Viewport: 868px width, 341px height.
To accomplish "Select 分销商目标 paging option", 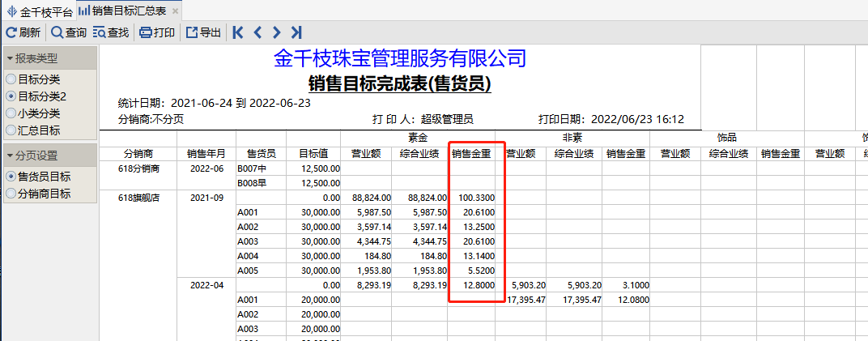I will click(38, 194).
